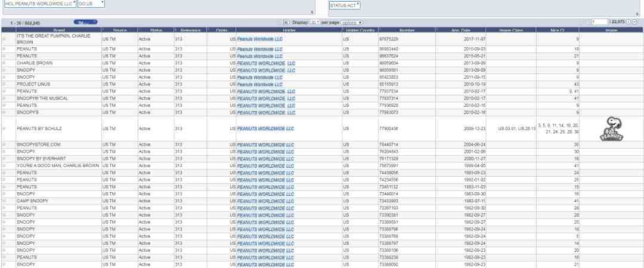This screenshot has width=644, height=268.
Task: Click brand text 'PROJECT LINUS'
Action: pyautogui.click(x=33, y=84)
